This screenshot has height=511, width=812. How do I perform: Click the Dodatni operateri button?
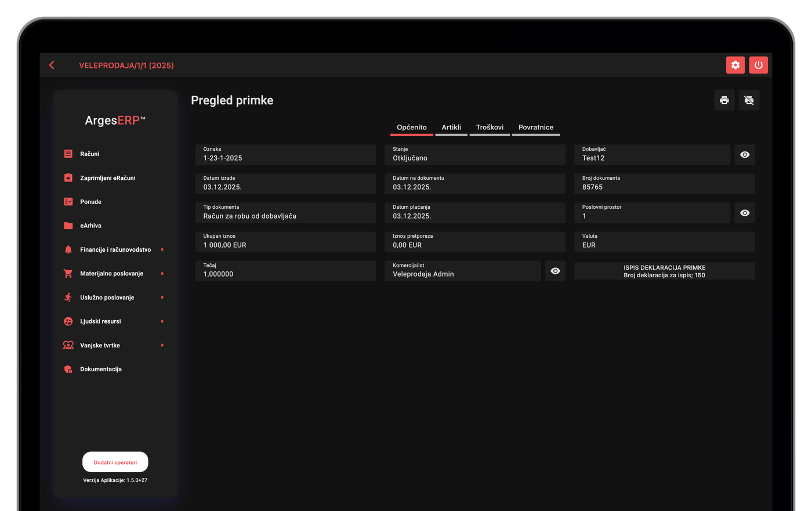point(115,462)
